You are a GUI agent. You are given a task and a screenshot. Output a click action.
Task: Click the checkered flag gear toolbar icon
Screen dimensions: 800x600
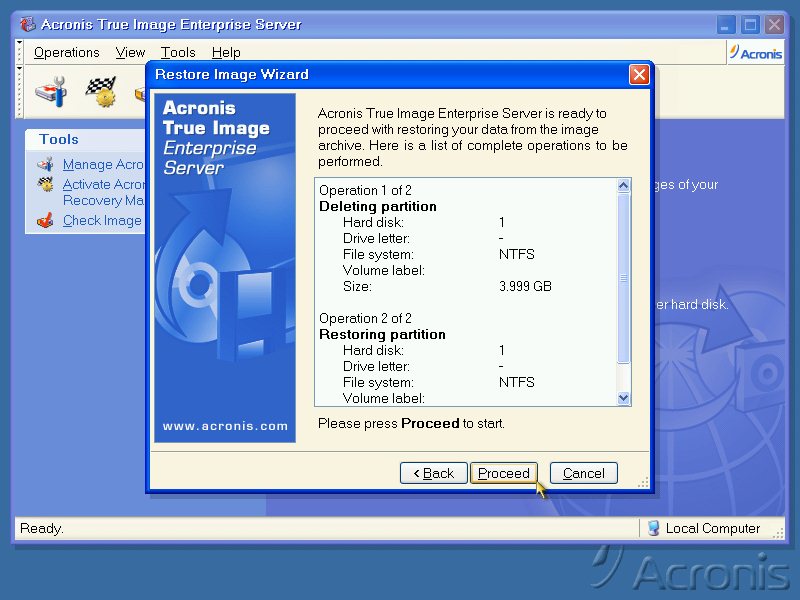pyautogui.click(x=101, y=92)
